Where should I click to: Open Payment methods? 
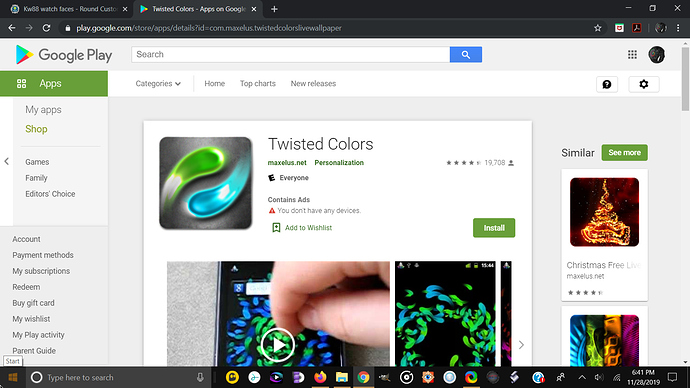(43, 255)
